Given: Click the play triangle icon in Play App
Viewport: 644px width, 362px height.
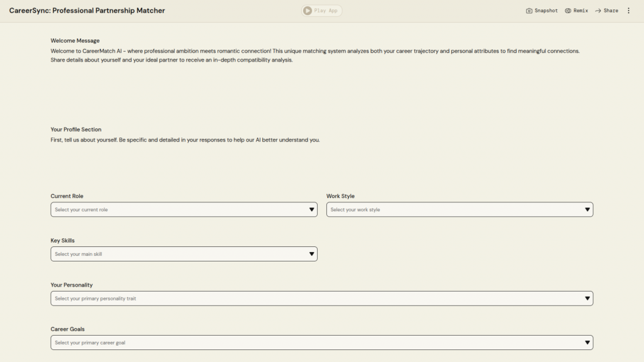Looking at the screenshot, I should (x=307, y=11).
